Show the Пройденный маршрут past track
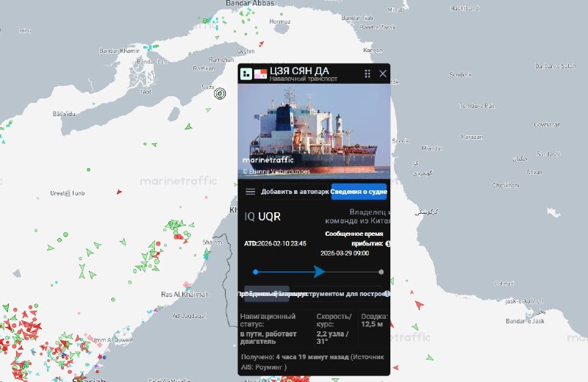The height and width of the screenshot is (382, 588). click(x=267, y=294)
